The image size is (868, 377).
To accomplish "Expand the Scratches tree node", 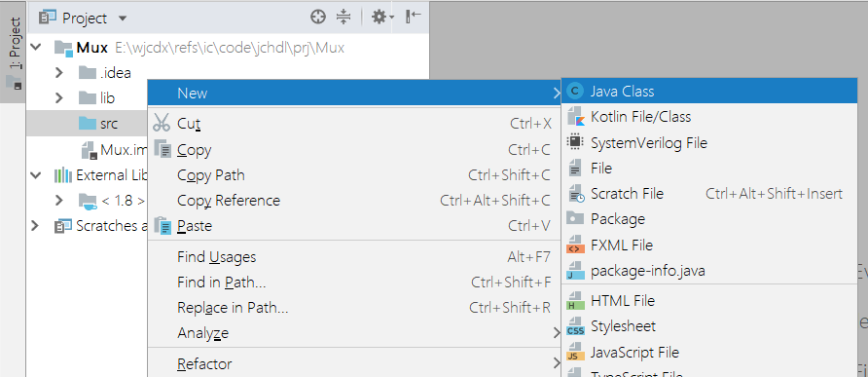I will [35, 226].
